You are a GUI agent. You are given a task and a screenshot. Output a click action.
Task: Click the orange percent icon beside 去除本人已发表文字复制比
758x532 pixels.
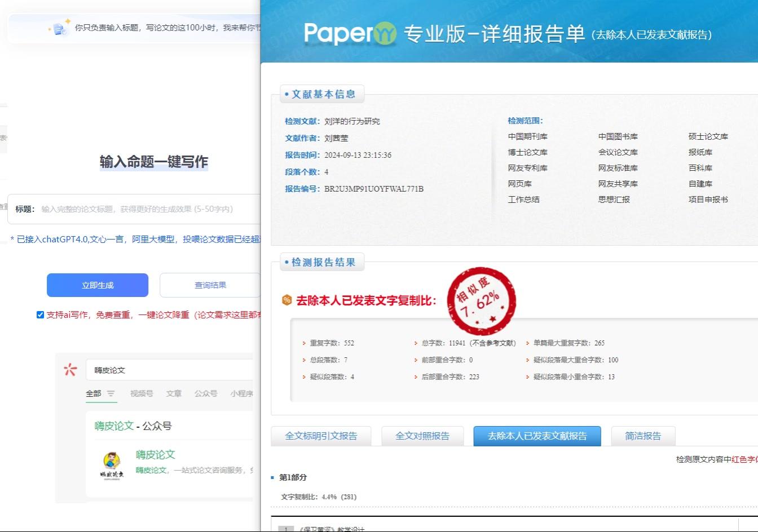287,300
